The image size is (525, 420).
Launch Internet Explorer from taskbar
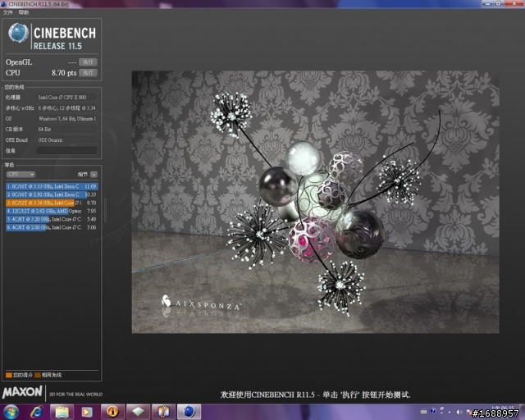[x=36, y=412]
